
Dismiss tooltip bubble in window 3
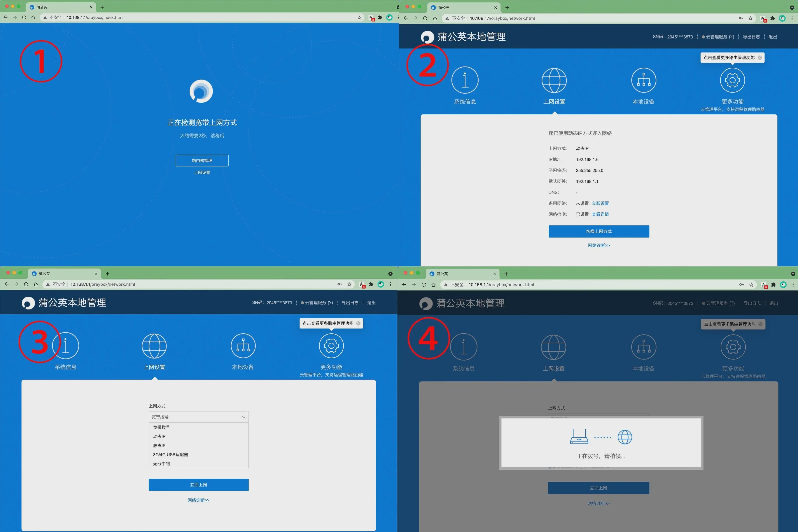(x=358, y=323)
